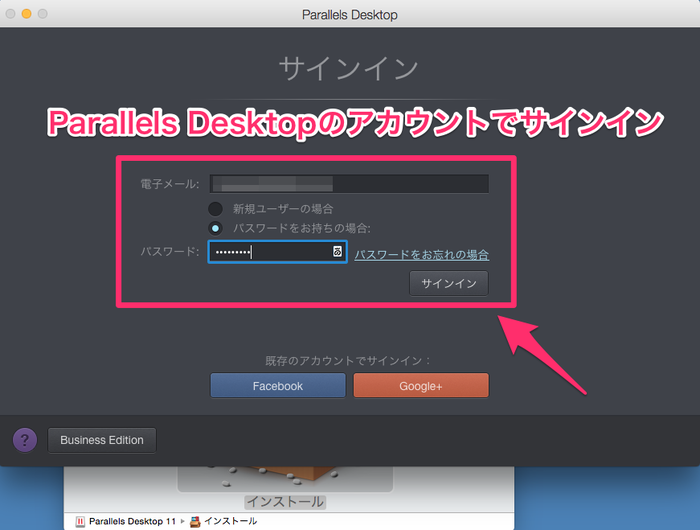Click the install box thumbnail in background window
The width and height of the screenshot is (700, 530).
click(x=285, y=479)
